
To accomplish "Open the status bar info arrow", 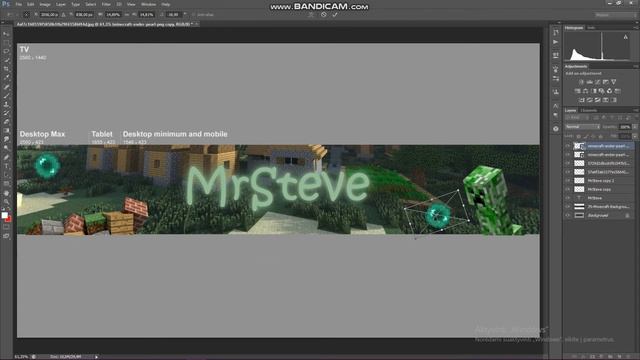I will [97, 357].
